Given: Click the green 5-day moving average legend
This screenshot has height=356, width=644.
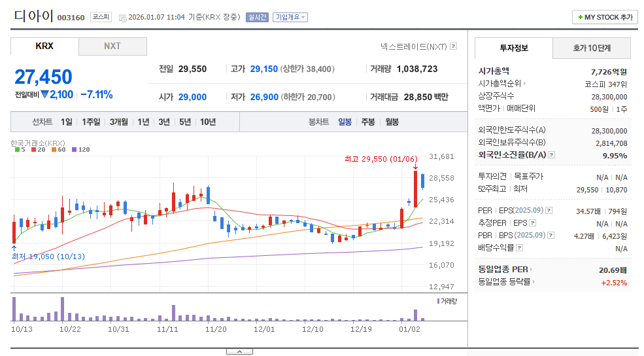Looking at the screenshot, I should [20, 150].
